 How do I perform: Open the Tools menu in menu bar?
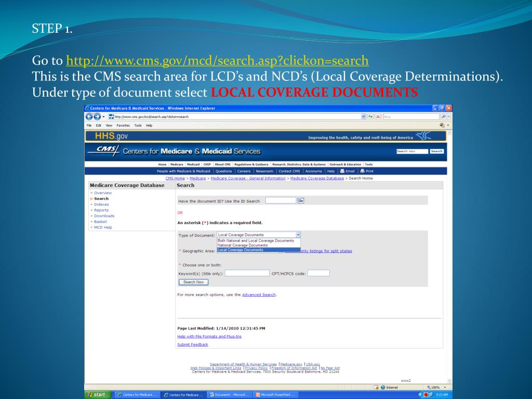click(138, 126)
